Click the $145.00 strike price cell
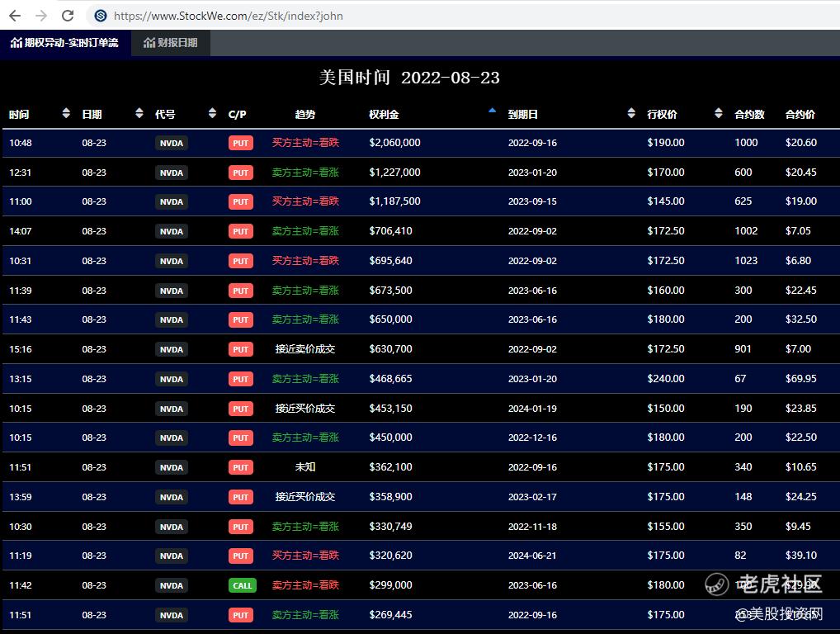840x634 pixels. point(665,201)
